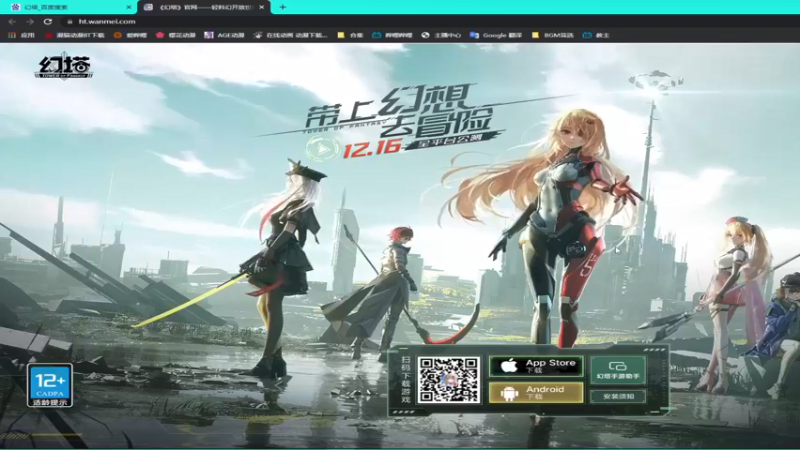
Task: Open the BT download bookmark with red icon
Action: [x=74, y=35]
